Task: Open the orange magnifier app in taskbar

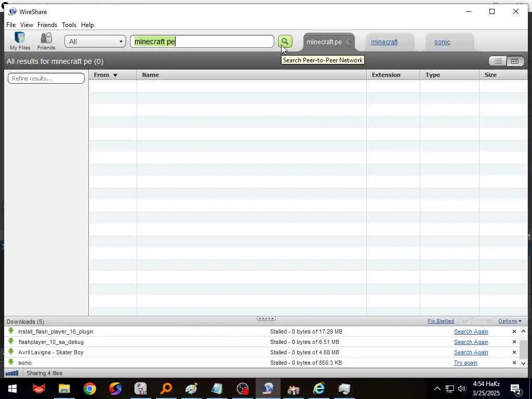Action: coord(166,389)
